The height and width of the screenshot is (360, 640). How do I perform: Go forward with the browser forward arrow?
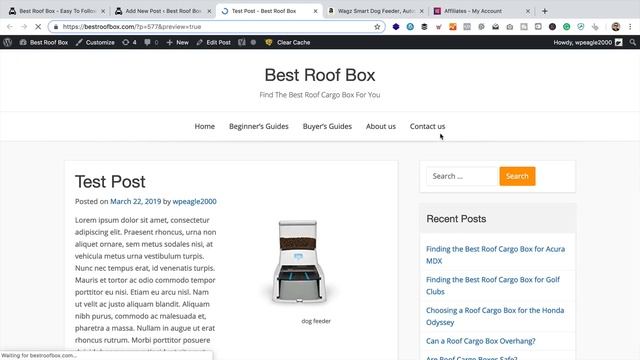coord(24,27)
